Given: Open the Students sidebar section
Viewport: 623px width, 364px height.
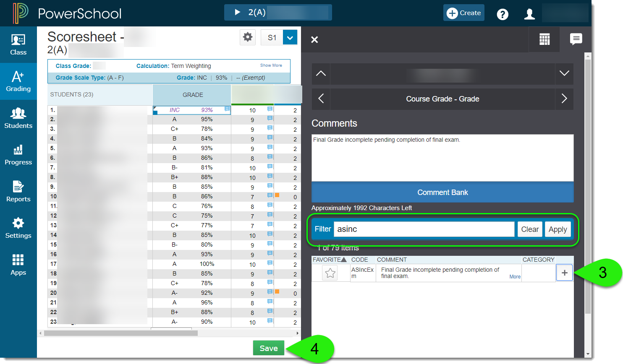Looking at the screenshot, I should click(18, 118).
